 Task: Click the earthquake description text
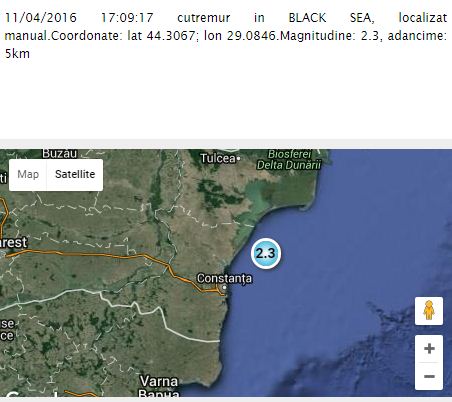click(x=226, y=35)
